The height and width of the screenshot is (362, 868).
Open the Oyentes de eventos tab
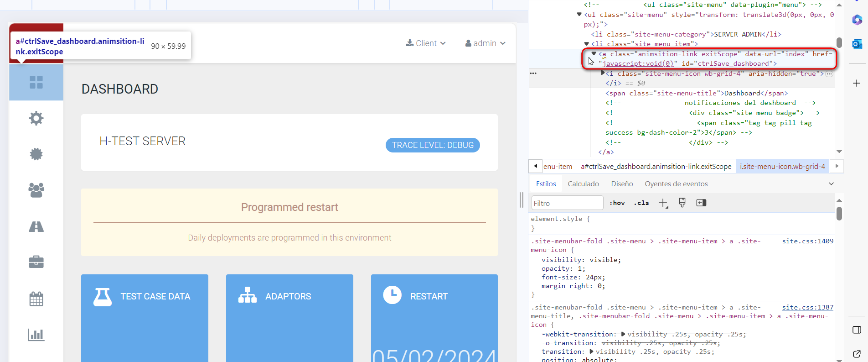[x=676, y=184]
